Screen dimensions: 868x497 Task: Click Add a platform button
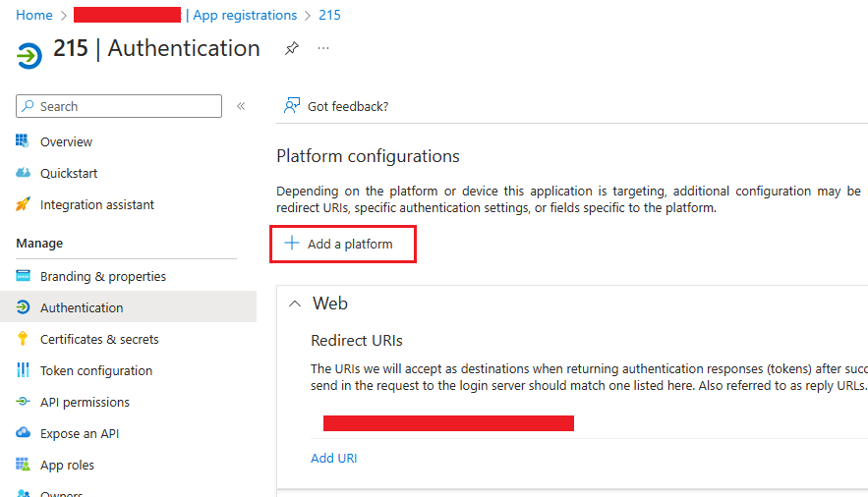(x=342, y=244)
